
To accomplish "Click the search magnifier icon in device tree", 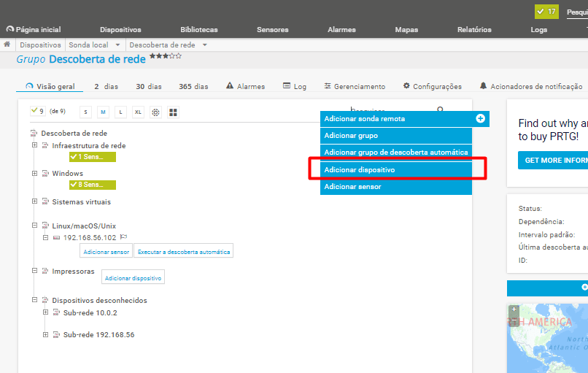I will (440, 109).
